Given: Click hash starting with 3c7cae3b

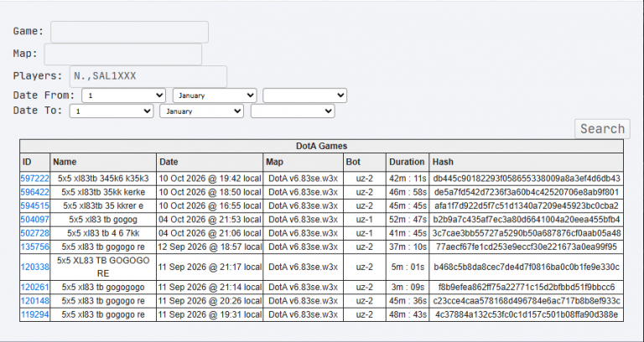Looking at the screenshot, I should coord(527,233).
